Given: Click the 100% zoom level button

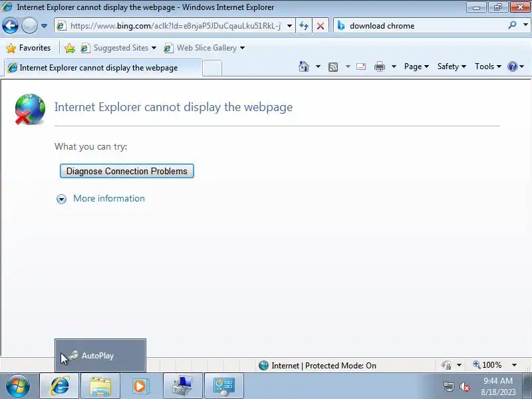Looking at the screenshot, I should pyautogui.click(x=487, y=365).
